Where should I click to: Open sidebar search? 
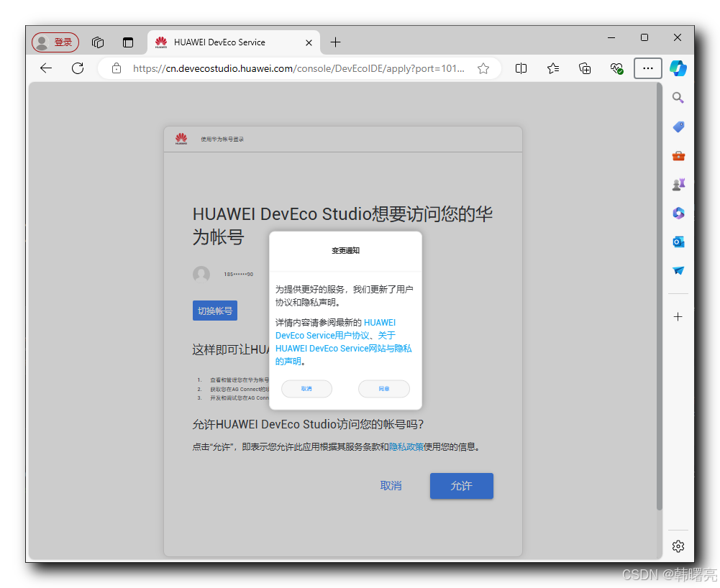pos(678,98)
